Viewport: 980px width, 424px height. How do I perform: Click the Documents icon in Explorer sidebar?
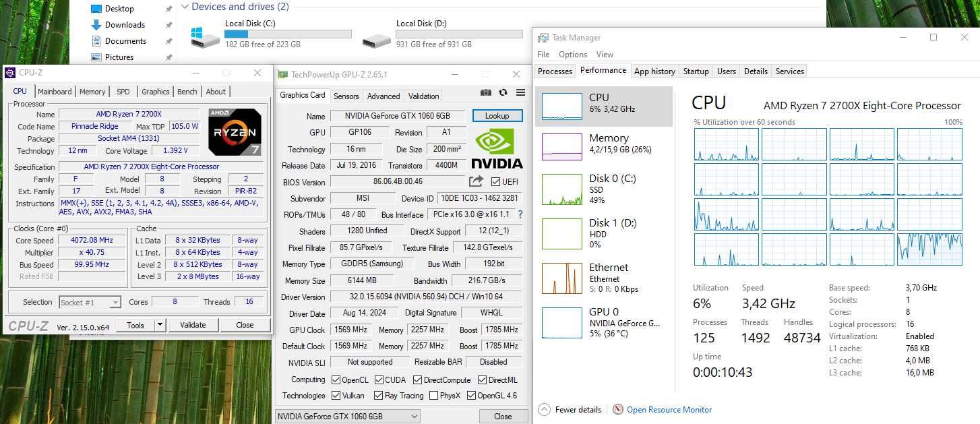tap(96, 41)
